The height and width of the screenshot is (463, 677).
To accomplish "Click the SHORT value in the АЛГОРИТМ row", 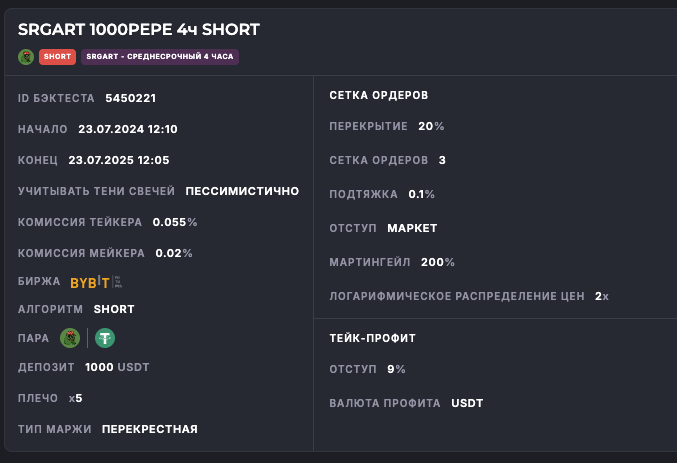I will 114,309.
